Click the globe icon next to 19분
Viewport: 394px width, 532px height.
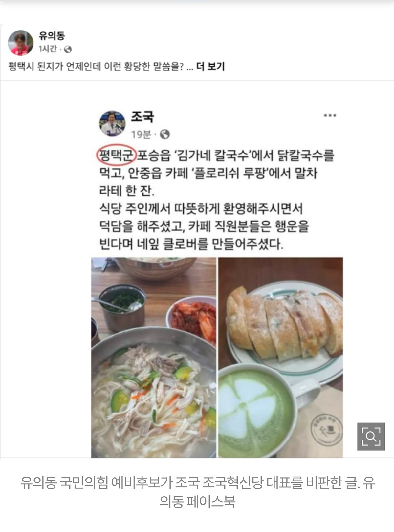pos(165,134)
